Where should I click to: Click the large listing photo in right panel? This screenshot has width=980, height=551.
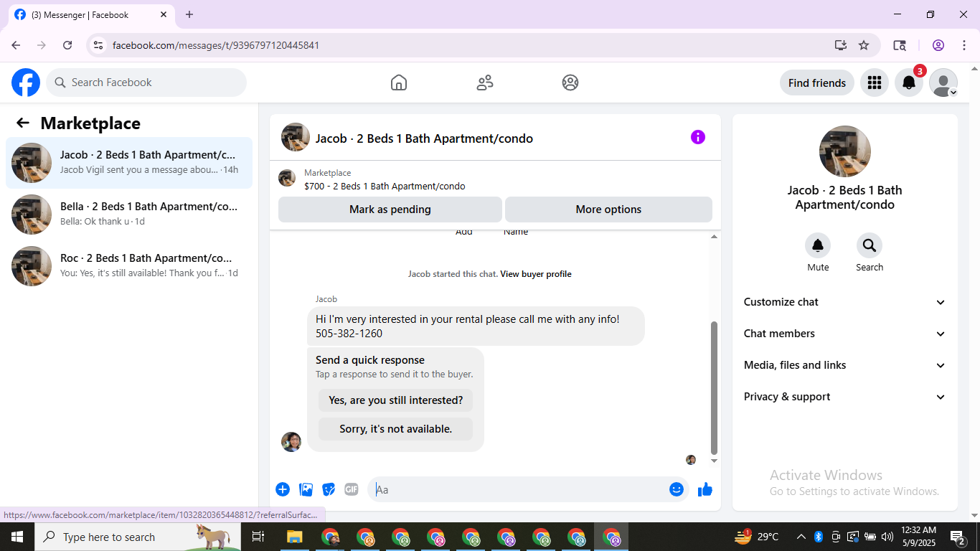pyautogui.click(x=845, y=151)
